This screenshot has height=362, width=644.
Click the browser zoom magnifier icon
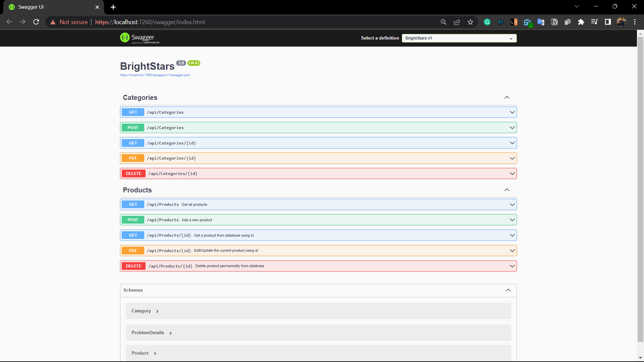coord(443,22)
